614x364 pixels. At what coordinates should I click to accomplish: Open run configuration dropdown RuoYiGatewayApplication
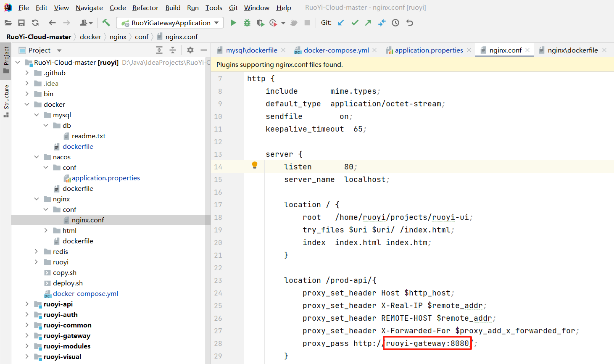point(170,23)
